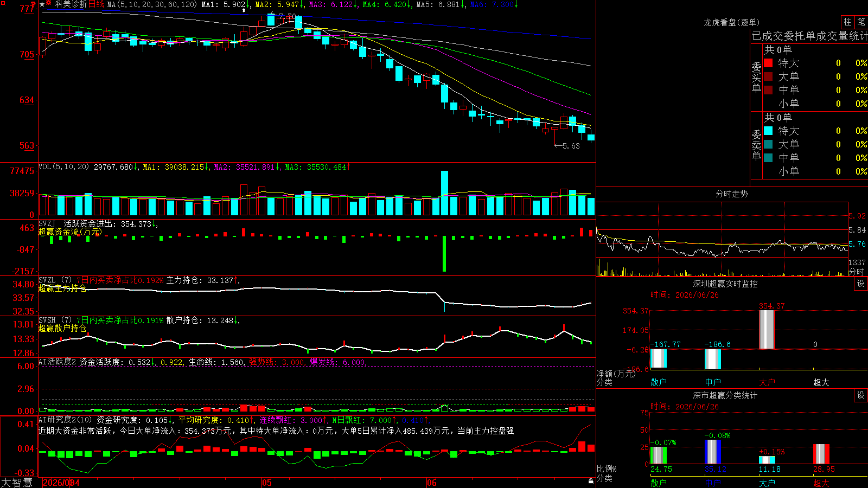Click the 散户持仓: 13.248 value
This screenshot has height=488, width=868.
pos(200,320)
